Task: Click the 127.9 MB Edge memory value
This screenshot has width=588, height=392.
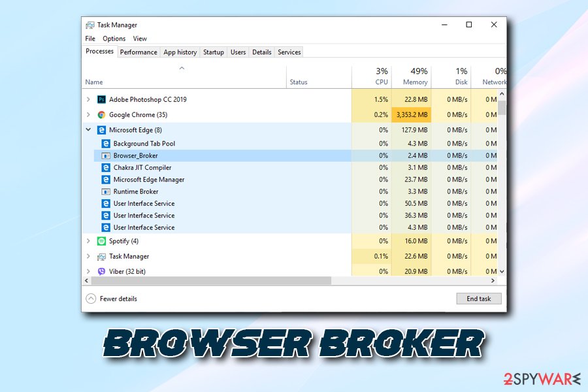Action: pos(414,130)
